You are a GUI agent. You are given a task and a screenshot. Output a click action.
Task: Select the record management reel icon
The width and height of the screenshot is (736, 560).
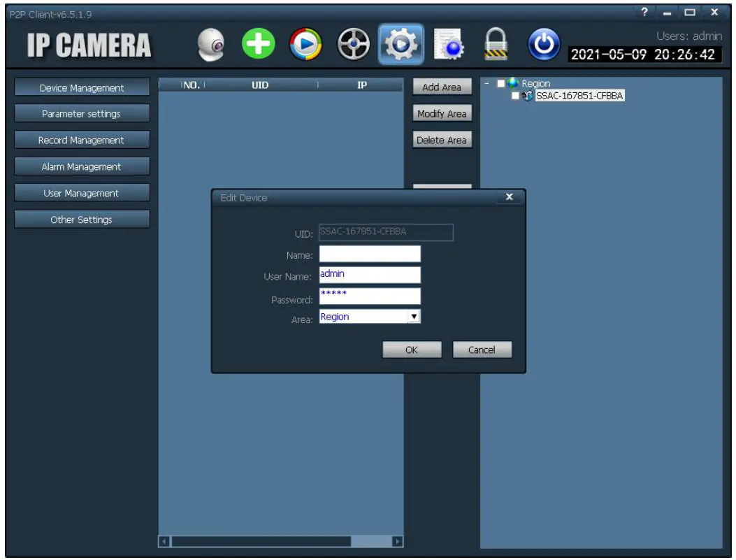(352, 44)
